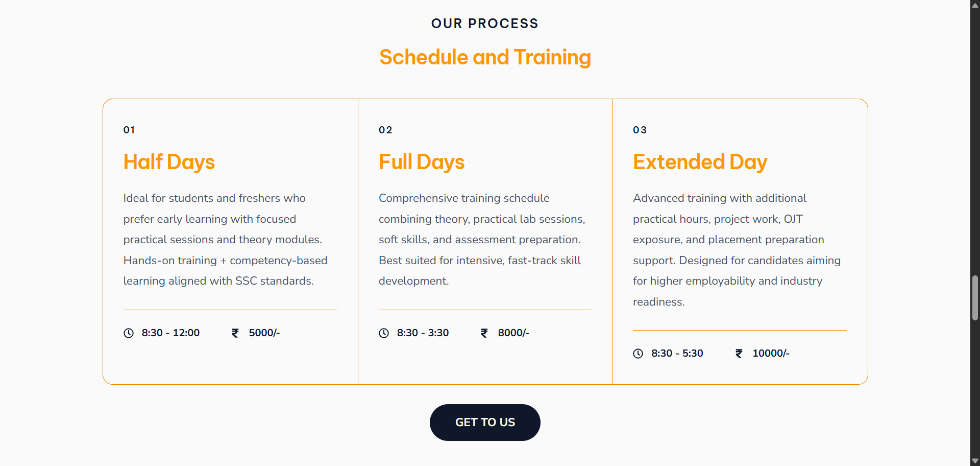Image resolution: width=980 pixels, height=466 pixels.
Task: Click the rupee icon next to 5000/-
Action: coord(235,333)
